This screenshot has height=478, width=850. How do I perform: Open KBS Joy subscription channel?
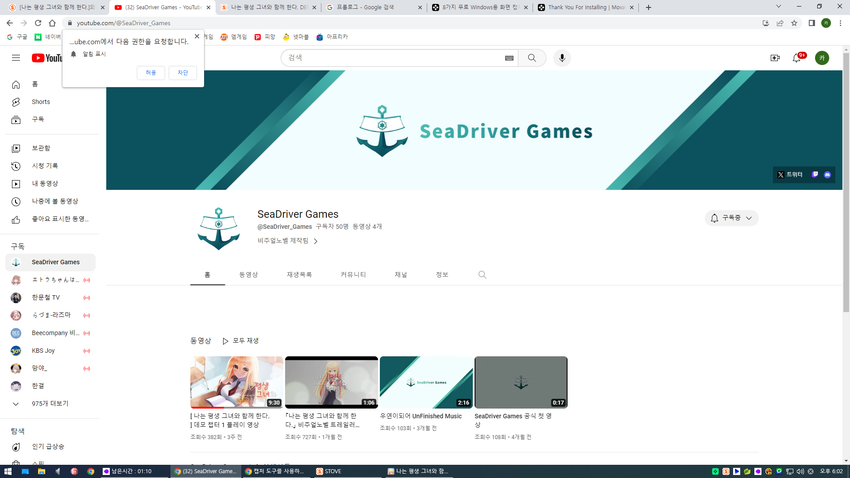click(x=50, y=351)
